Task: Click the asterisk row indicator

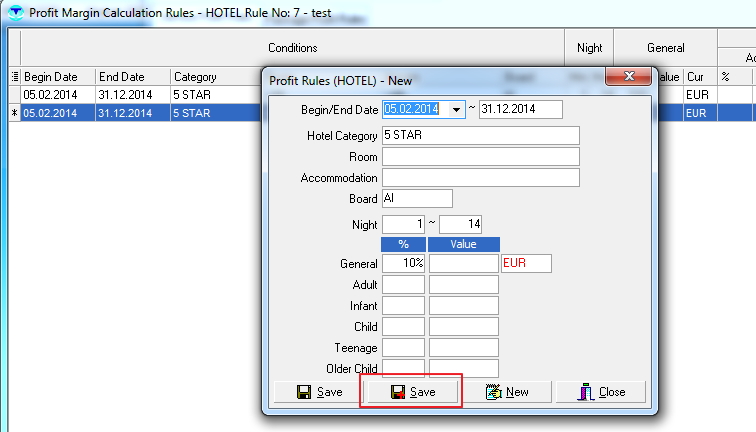Action: (14, 113)
